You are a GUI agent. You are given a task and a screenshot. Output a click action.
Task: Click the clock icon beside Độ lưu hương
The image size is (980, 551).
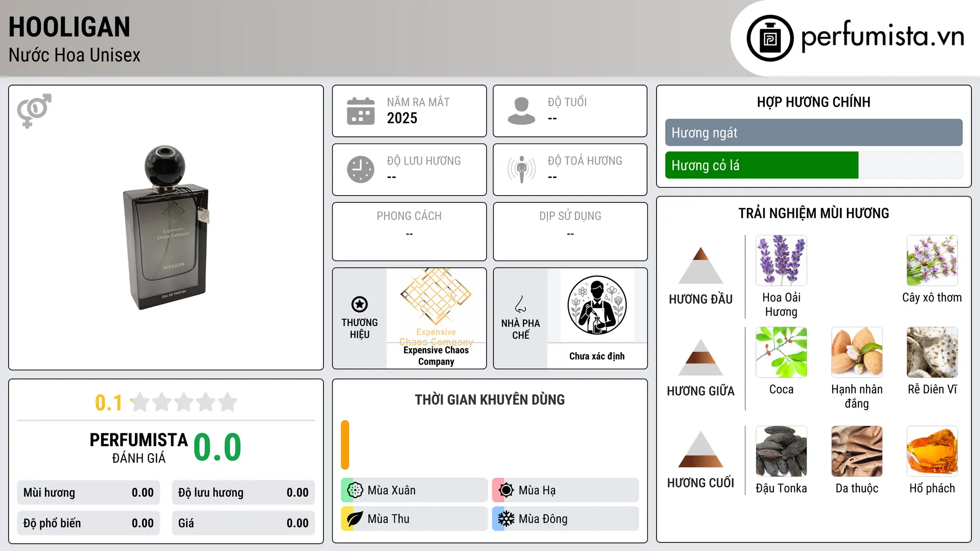pos(361,169)
